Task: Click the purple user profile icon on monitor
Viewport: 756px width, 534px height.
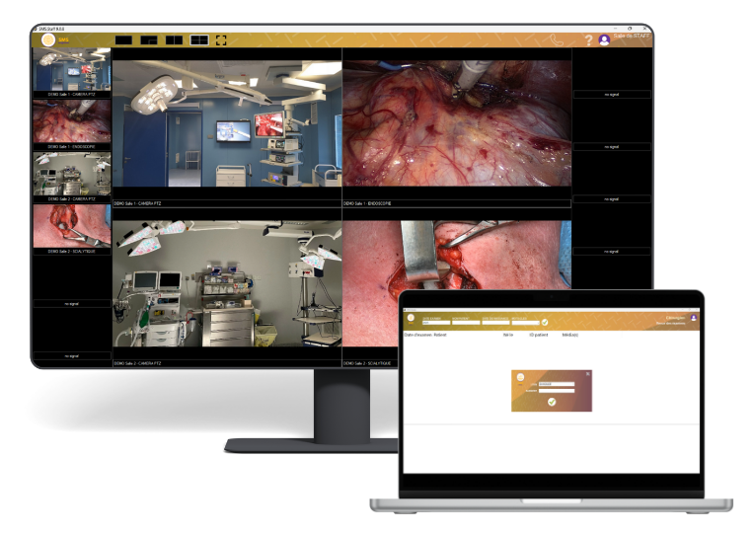Action: point(604,40)
